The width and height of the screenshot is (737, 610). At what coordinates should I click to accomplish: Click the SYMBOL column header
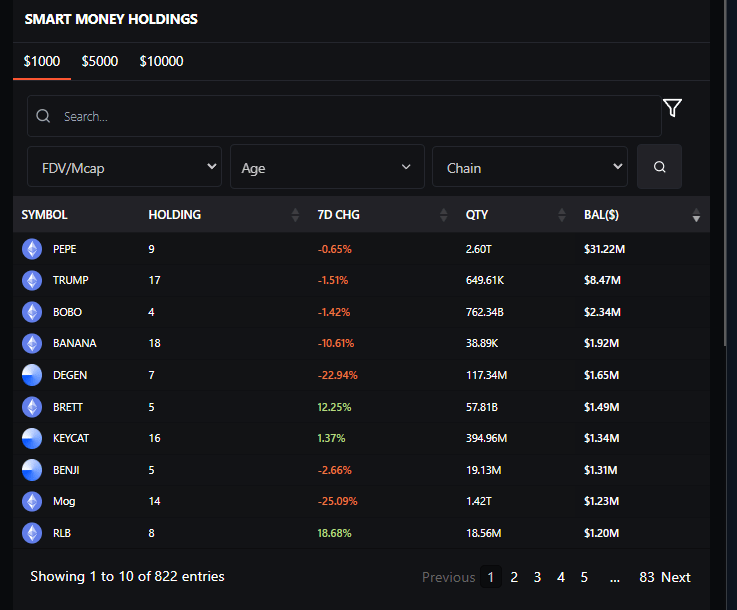[x=45, y=215]
